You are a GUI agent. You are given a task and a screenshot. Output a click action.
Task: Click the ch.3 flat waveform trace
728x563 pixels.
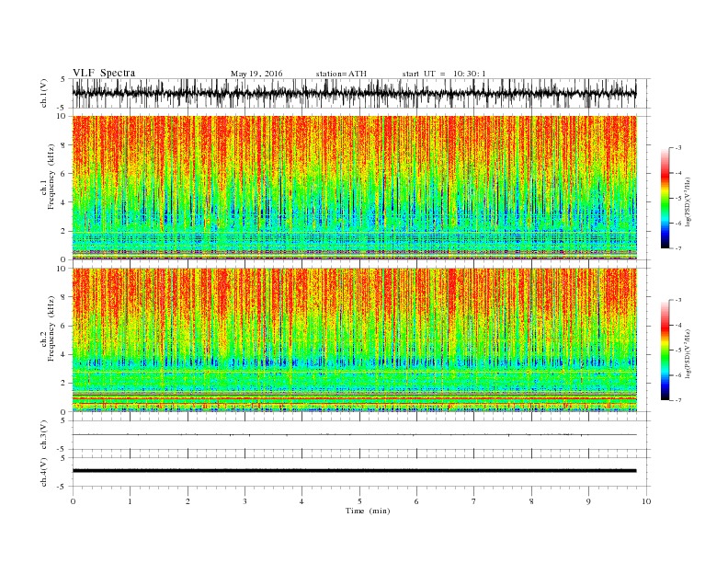(354, 435)
